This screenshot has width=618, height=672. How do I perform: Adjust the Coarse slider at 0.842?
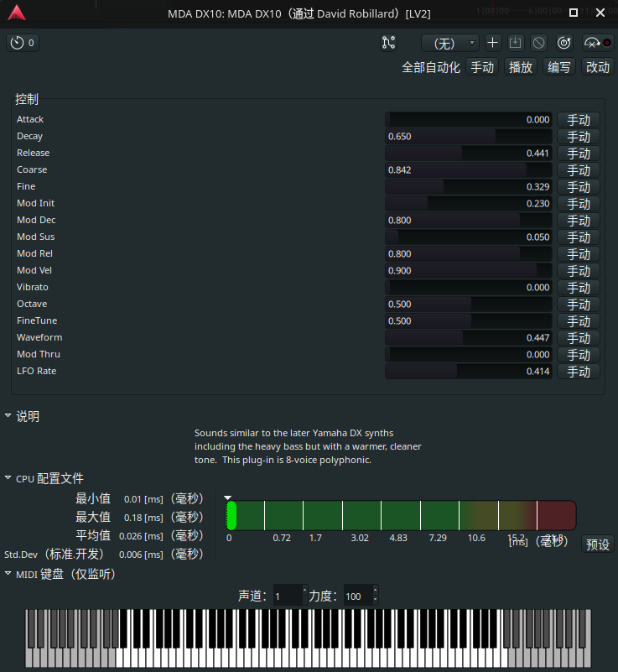[x=469, y=169]
